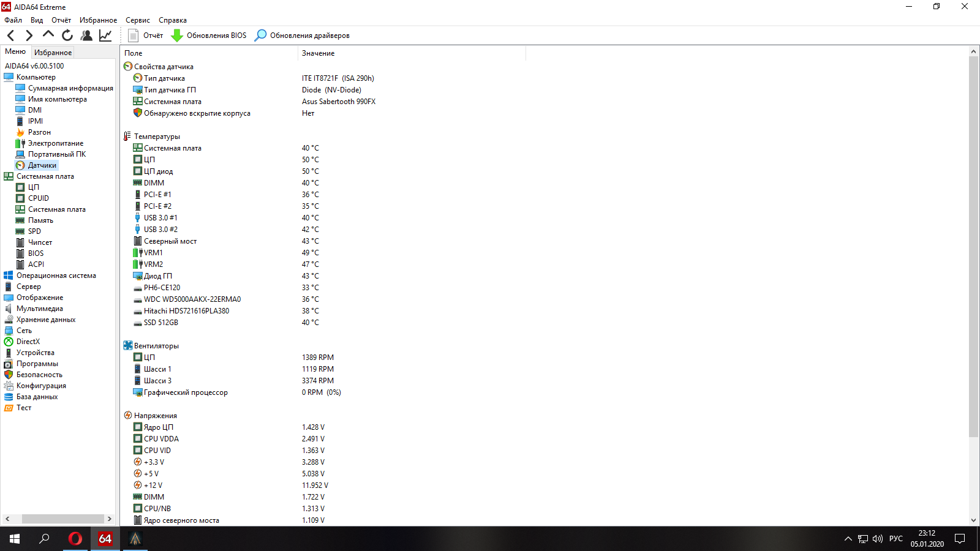980x551 pixels.
Task: Select Портативный ПК tree item
Action: (x=56, y=154)
